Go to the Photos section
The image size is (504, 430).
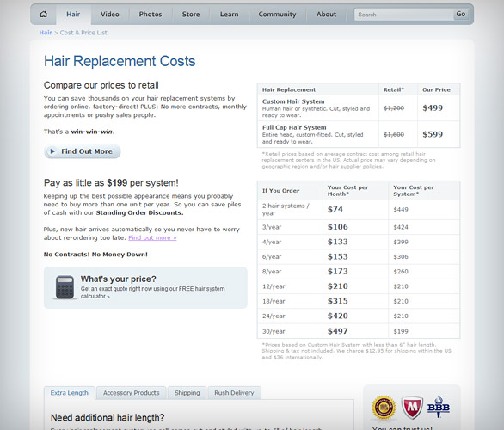pyautogui.click(x=151, y=14)
